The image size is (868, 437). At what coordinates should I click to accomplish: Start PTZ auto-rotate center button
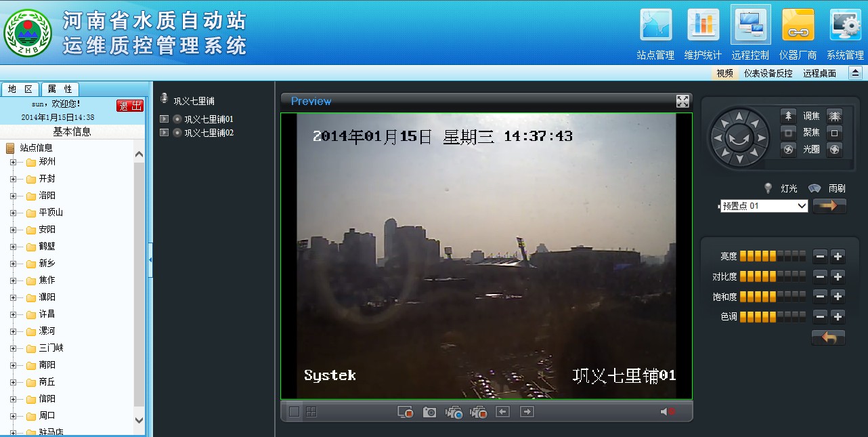pyautogui.click(x=739, y=138)
